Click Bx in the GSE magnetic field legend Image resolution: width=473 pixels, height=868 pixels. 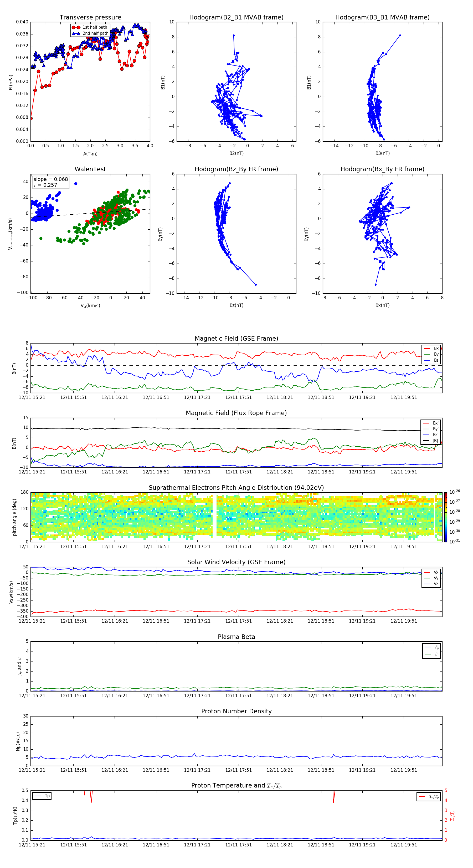click(431, 349)
